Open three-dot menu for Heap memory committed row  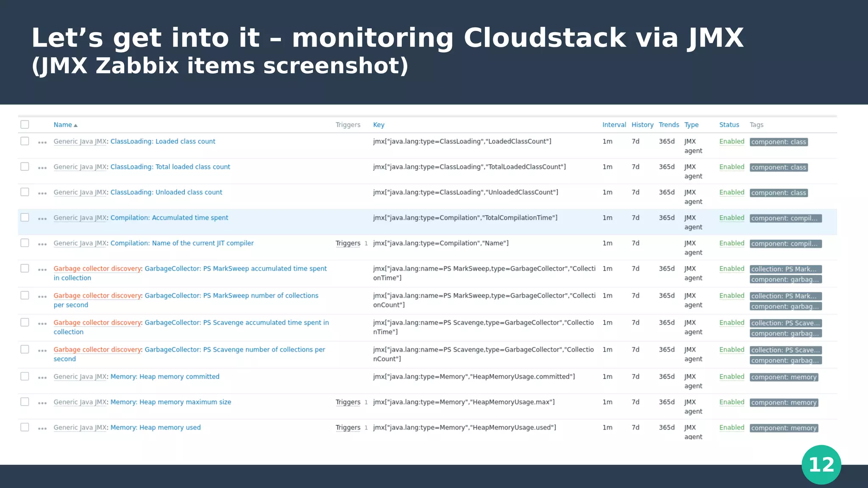(42, 377)
